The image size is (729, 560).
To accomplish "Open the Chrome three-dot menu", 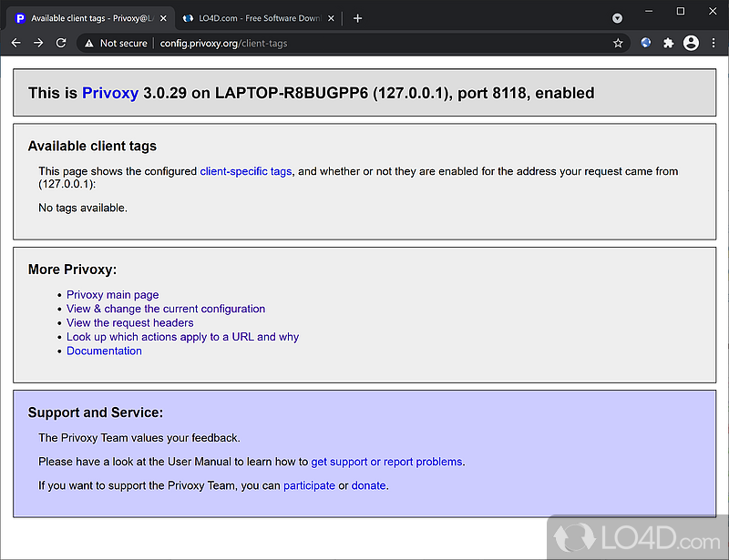I will [712, 43].
